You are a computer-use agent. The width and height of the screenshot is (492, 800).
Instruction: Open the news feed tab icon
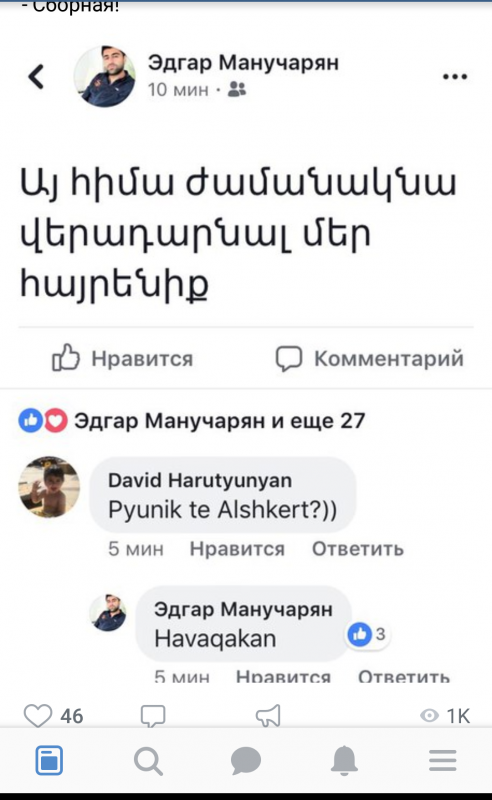(50, 761)
